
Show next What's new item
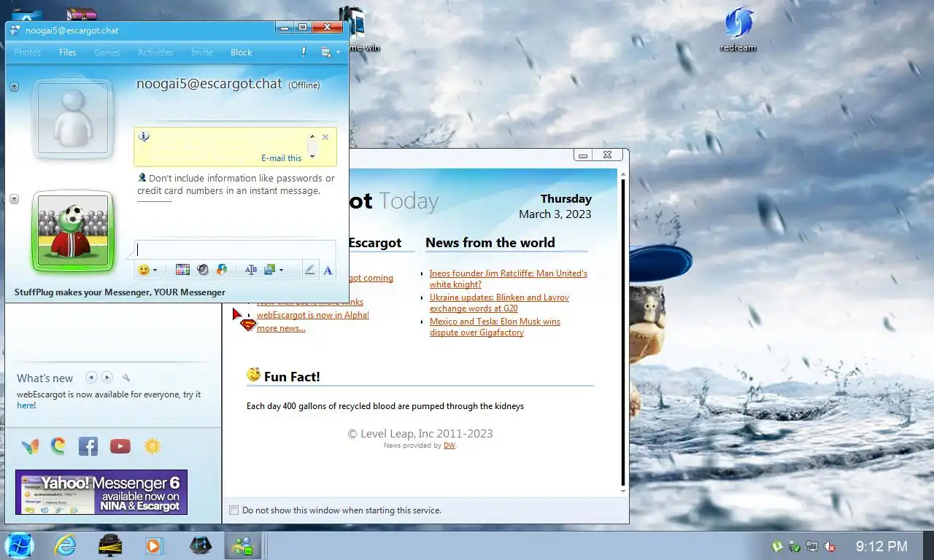click(107, 377)
